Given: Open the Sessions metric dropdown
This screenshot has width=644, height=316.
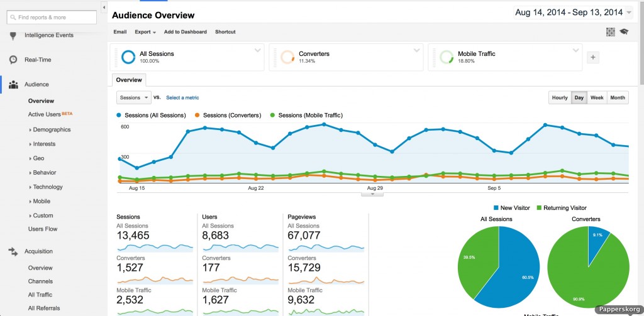Looking at the screenshot, I should point(134,97).
